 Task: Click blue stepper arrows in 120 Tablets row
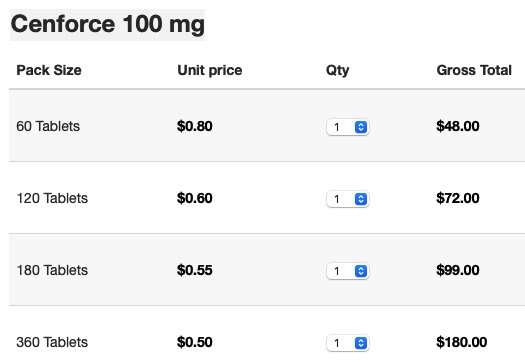click(361, 199)
